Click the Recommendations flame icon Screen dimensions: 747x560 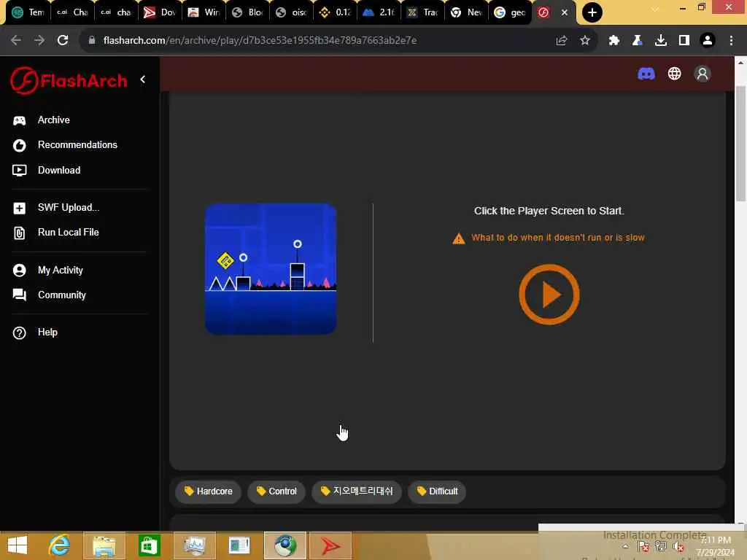click(x=20, y=145)
